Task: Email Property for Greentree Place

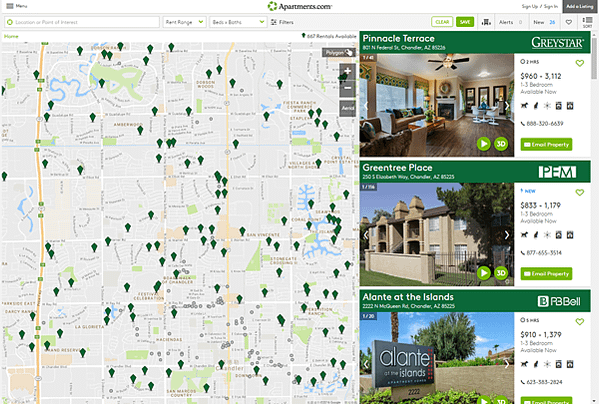Action: 546,273
